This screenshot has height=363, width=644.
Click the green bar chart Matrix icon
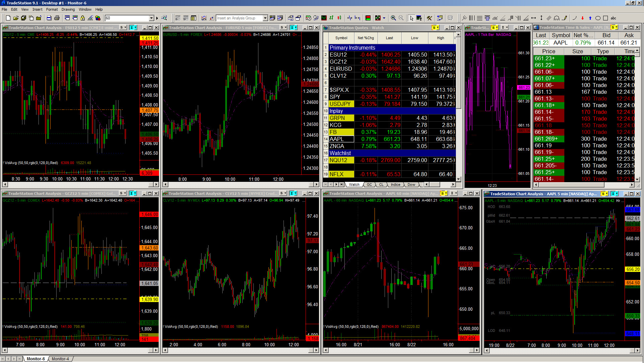tap(324, 18)
